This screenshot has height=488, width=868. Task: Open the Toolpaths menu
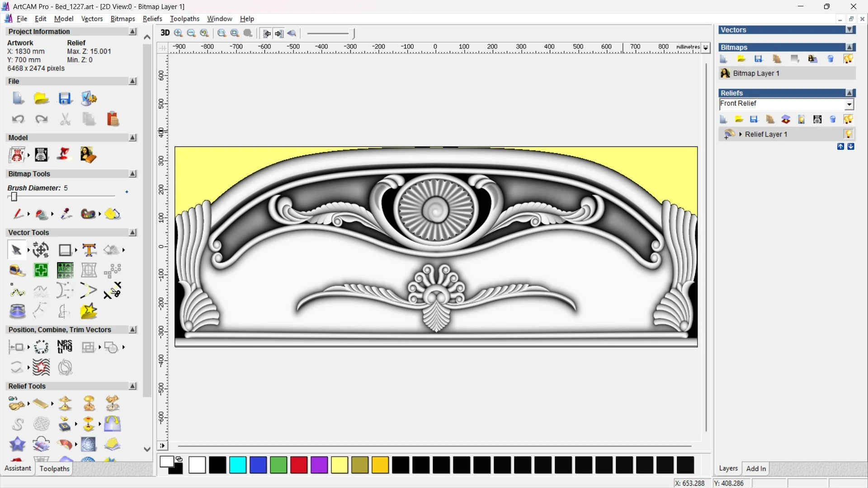184,19
